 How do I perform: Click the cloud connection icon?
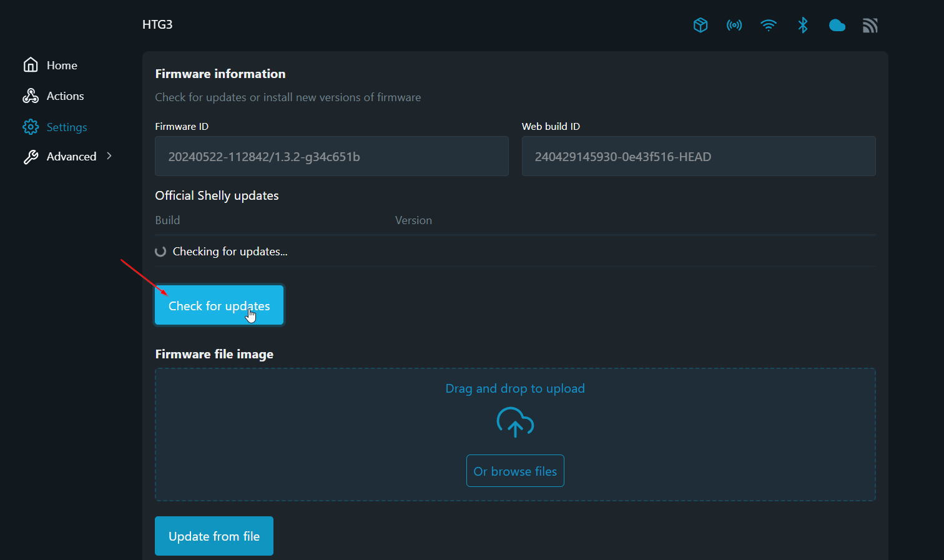click(x=837, y=25)
